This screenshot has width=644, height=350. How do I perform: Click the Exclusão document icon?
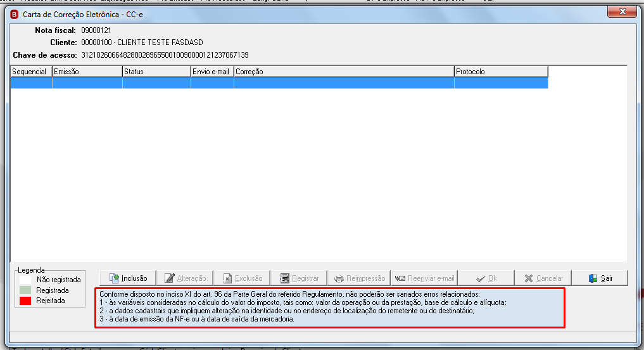pyautogui.click(x=227, y=278)
